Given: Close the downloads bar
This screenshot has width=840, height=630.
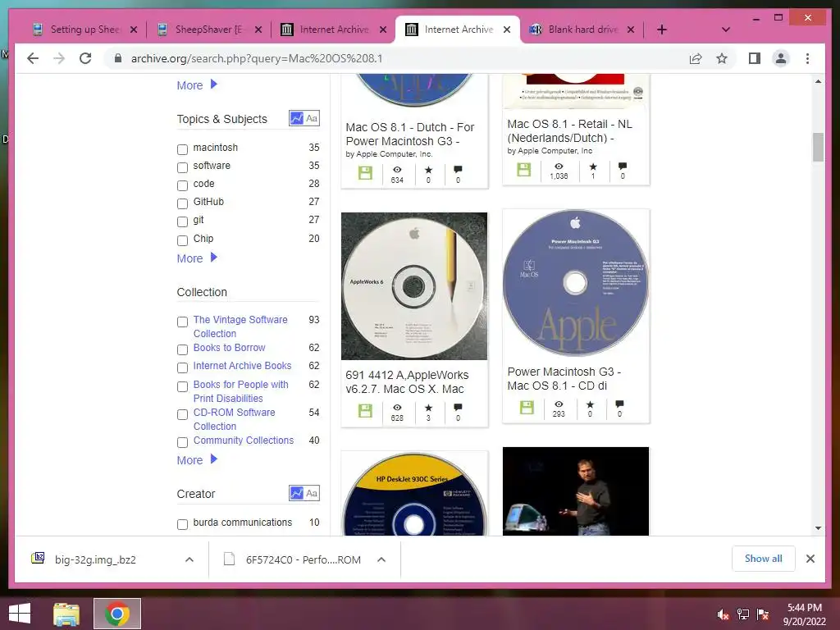Looking at the screenshot, I should 810,559.
